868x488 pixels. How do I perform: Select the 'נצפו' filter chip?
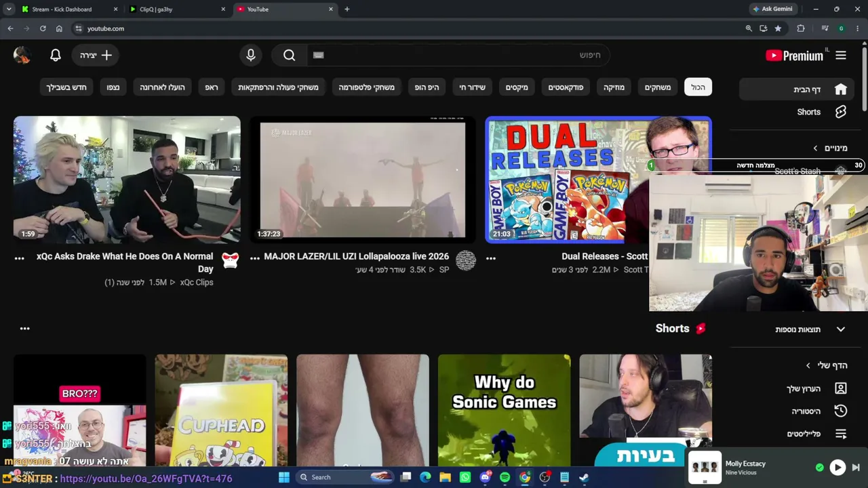point(113,87)
